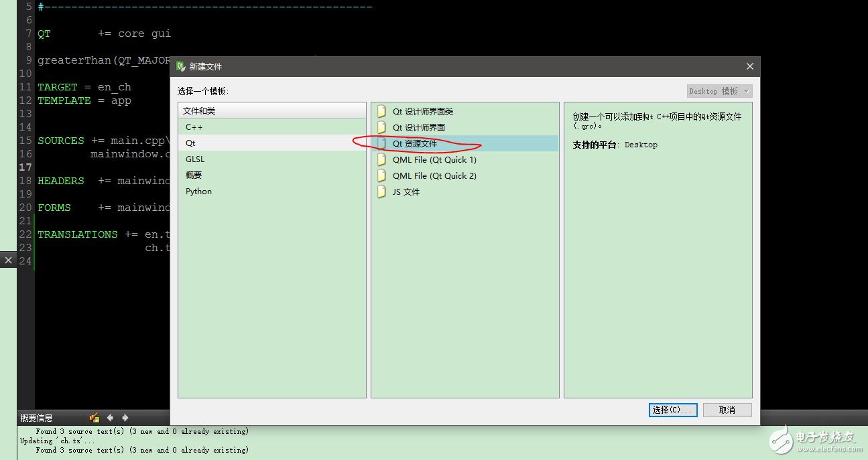Click the file icon beside QML File (Qt Quick 2)
868x460 pixels.
click(x=382, y=175)
